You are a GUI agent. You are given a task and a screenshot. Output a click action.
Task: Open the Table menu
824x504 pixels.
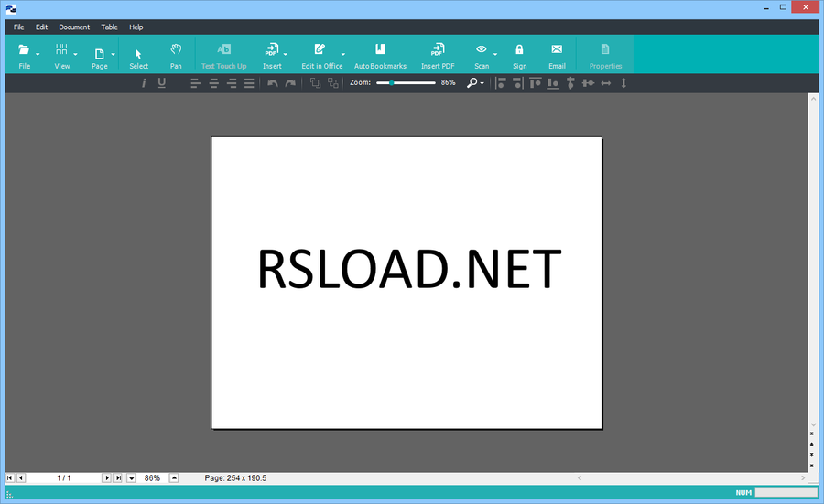pyautogui.click(x=109, y=27)
